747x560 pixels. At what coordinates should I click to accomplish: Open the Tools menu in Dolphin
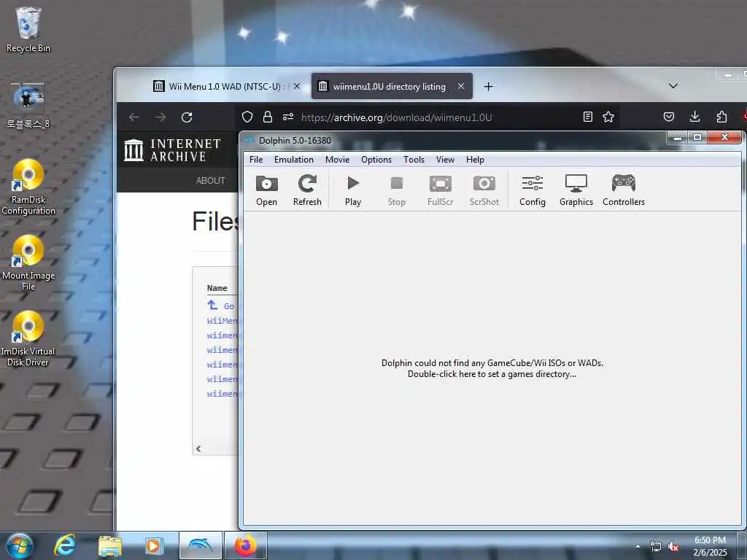coord(414,160)
